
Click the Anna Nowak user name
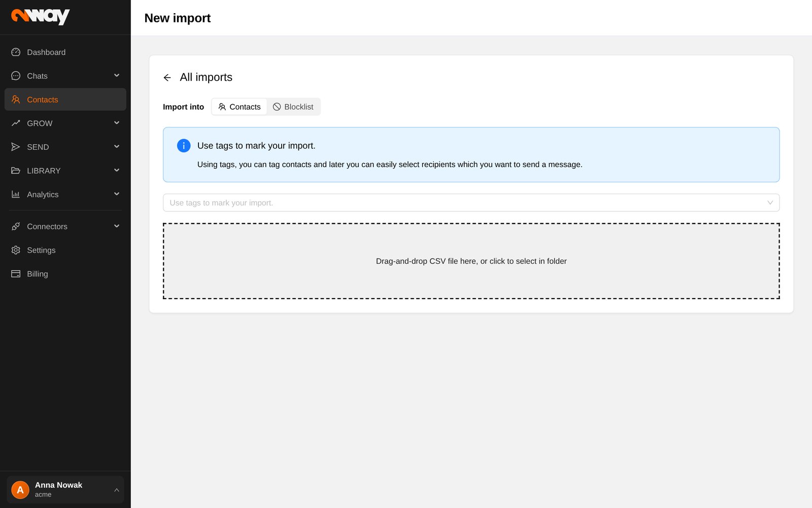pyautogui.click(x=58, y=485)
